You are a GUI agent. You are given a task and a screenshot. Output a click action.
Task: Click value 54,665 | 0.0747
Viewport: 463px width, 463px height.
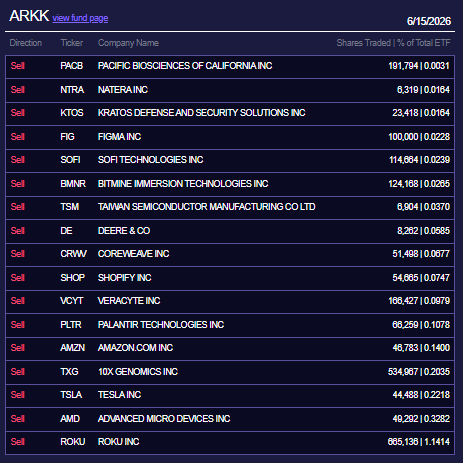click(x=421, y=278)
